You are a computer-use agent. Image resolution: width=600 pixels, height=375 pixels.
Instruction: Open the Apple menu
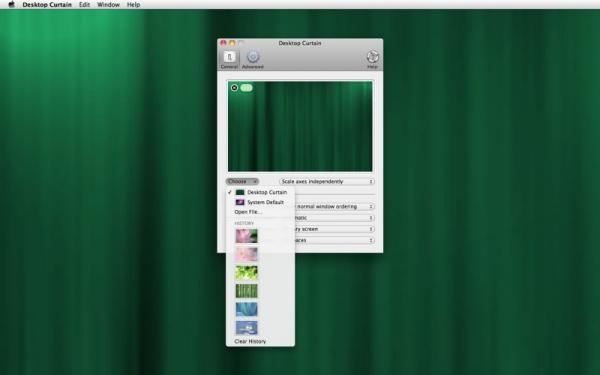(11, 5)
